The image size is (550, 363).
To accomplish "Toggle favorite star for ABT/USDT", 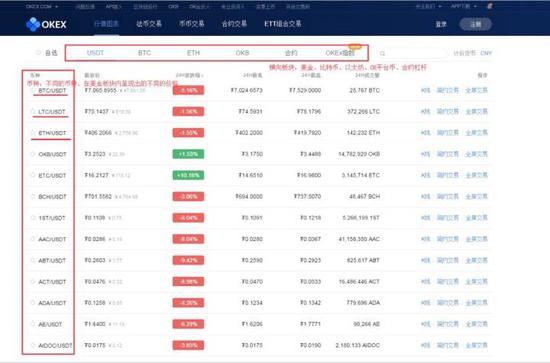I will click(33, 260).
